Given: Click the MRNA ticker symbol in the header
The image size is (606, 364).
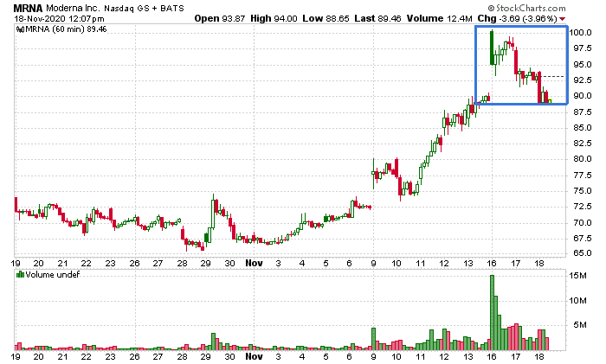Looking at the screenshot, I should 29,8.
